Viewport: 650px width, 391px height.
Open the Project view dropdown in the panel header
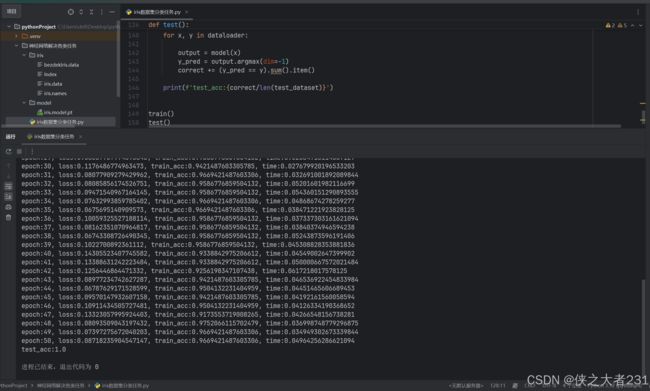click(x=12, y=12)
